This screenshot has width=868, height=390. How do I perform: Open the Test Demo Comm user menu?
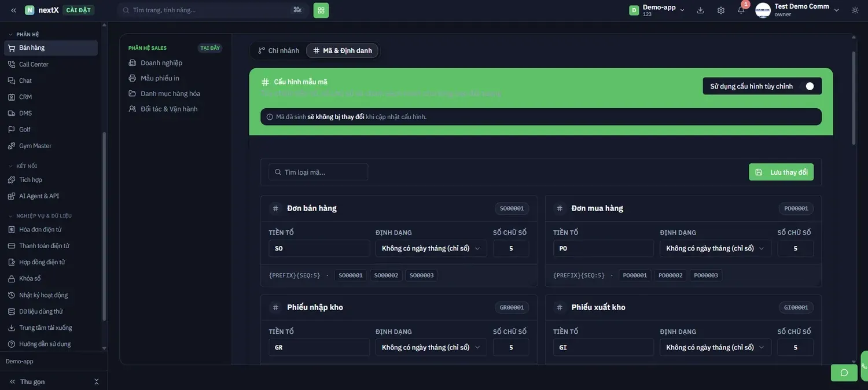[x=797, y=10]
